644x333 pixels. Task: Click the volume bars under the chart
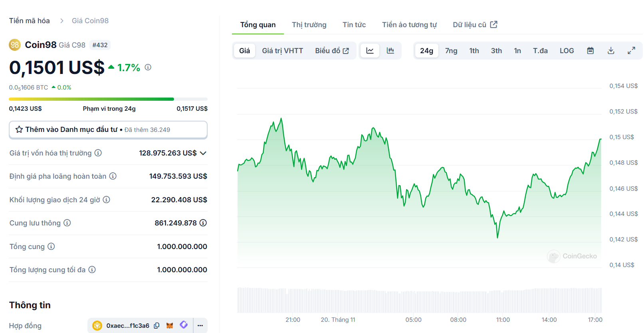pos(419,300)
